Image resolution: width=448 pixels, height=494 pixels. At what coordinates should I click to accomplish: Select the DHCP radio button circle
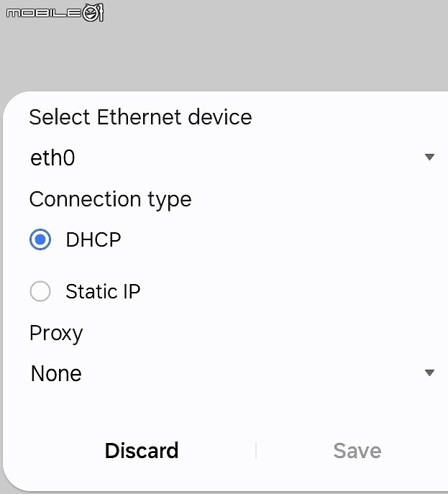coord(40,239)
